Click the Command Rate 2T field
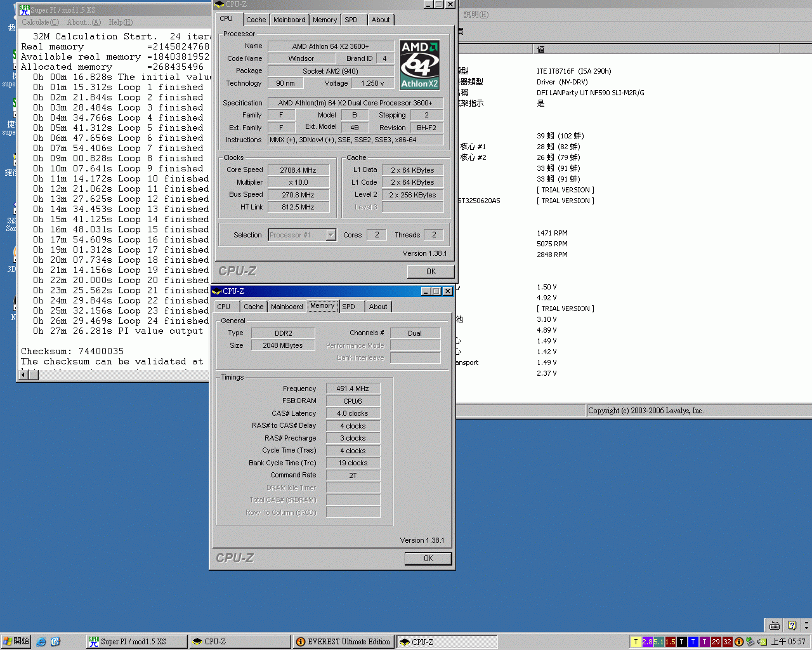This screenshot has width=812, height=650. (353, 475)
